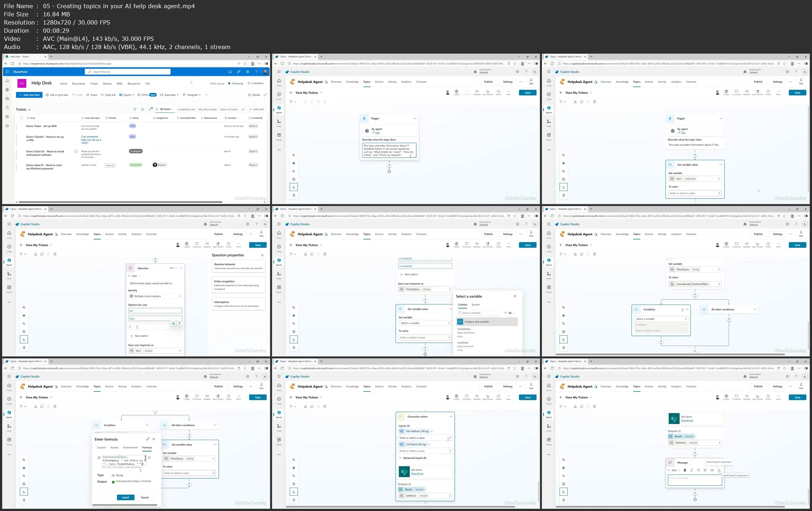812x511 pixels.
Task: Click the numbered list icon in Message node toolbar
Action: pos(705,470)
